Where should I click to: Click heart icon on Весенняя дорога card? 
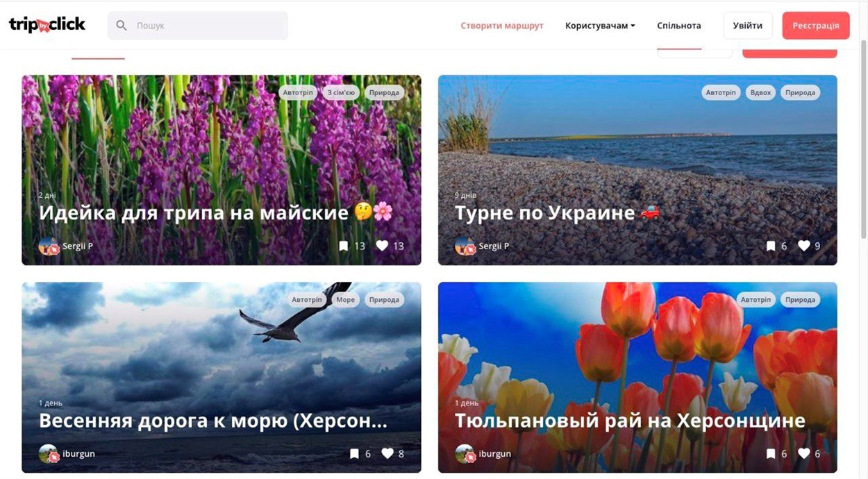click(x=387, y=453)
